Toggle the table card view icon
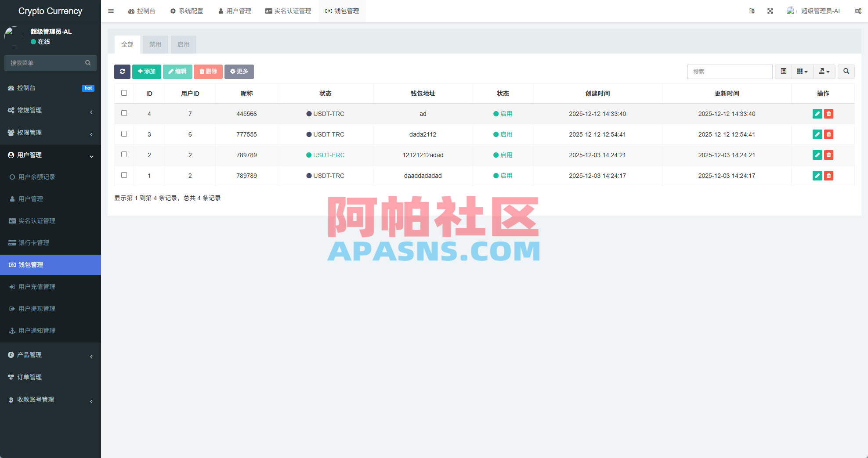Screen dimensions: 868x458 point(783,72)
